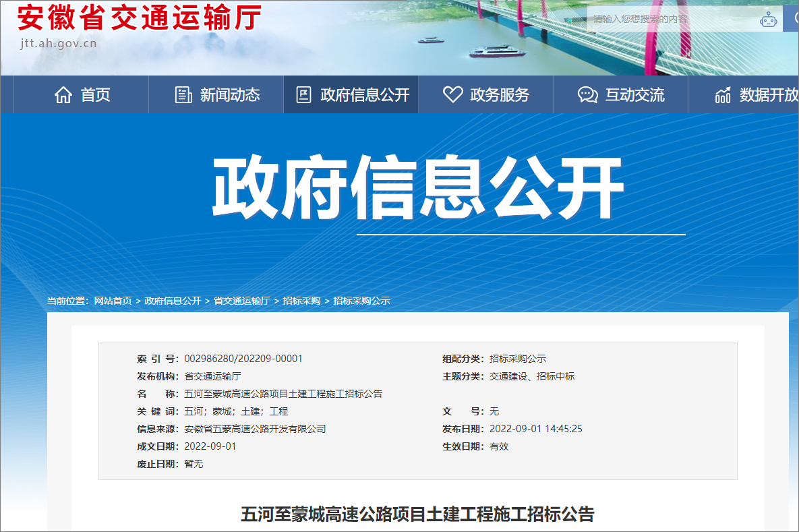Select the 政务服务 menu item
Screen dimensions: 799x532
(500, 95)
